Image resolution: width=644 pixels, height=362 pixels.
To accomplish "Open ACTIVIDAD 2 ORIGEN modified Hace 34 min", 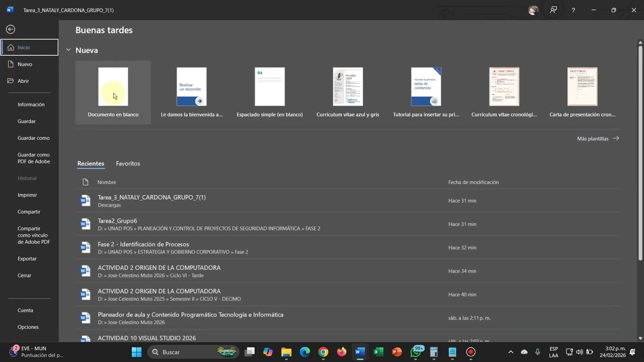I will pyautogui.click(x=347, y=271).
